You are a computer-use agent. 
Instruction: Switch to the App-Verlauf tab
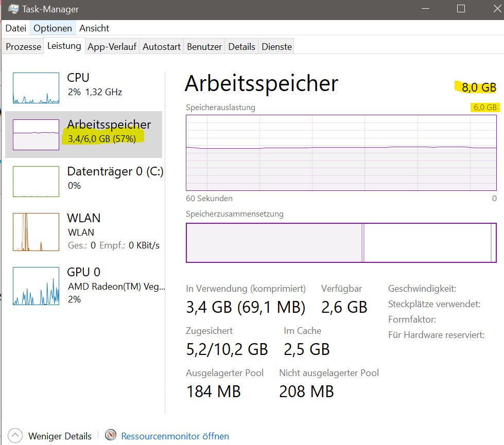pyautogui.click(x=112, y=47)
